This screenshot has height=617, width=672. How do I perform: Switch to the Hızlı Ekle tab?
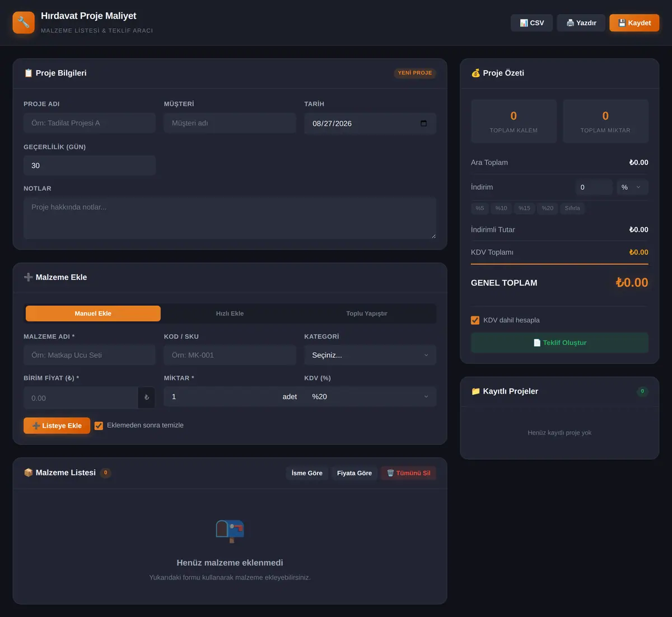point(230,314)
